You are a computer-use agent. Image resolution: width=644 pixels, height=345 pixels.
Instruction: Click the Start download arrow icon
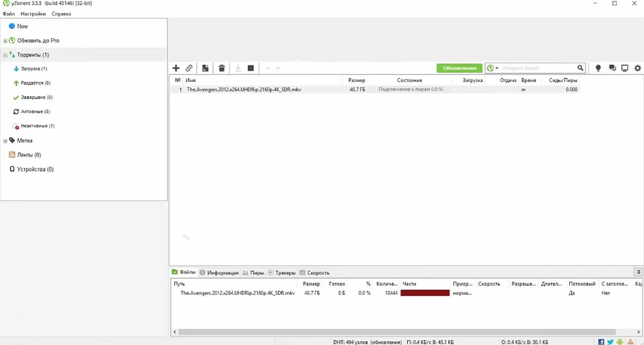pyautogui.click(x=238, y=68)
